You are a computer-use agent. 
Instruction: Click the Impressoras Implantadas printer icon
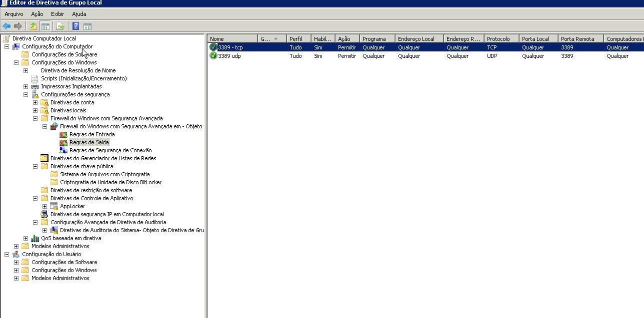click(35, 86)
